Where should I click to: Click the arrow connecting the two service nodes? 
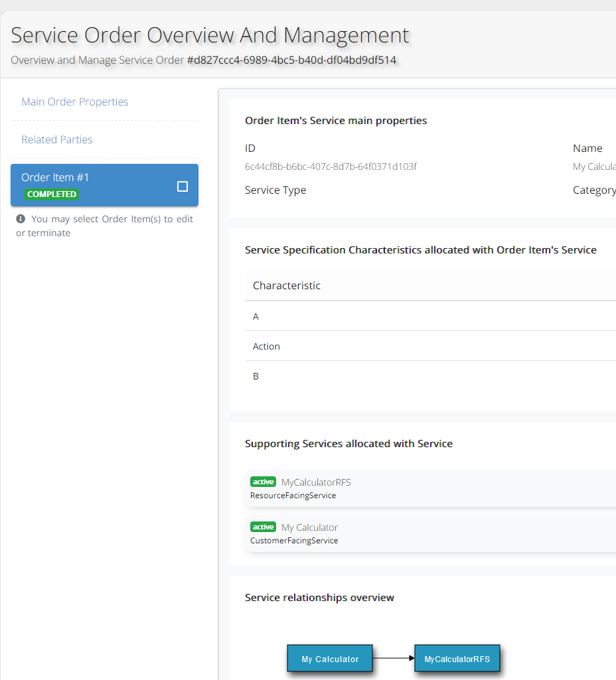[x=393, y=658]
